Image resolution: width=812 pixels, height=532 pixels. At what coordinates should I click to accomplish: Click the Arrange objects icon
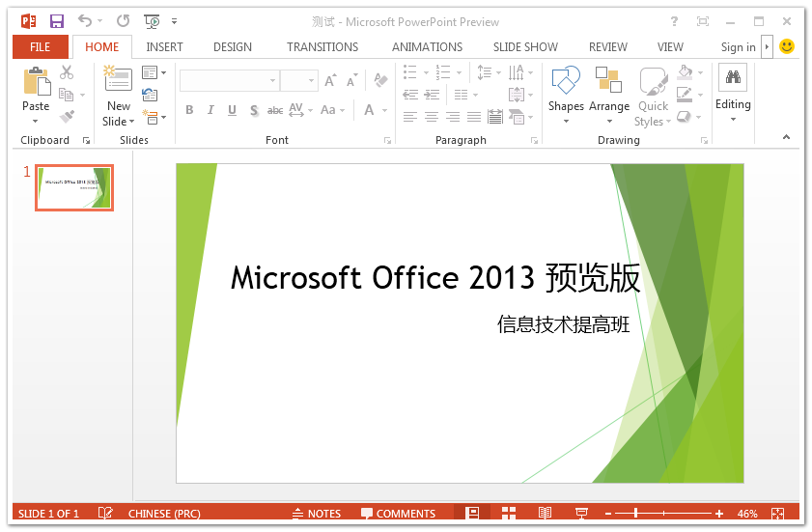pyautogui.click(x=608, y=80)
